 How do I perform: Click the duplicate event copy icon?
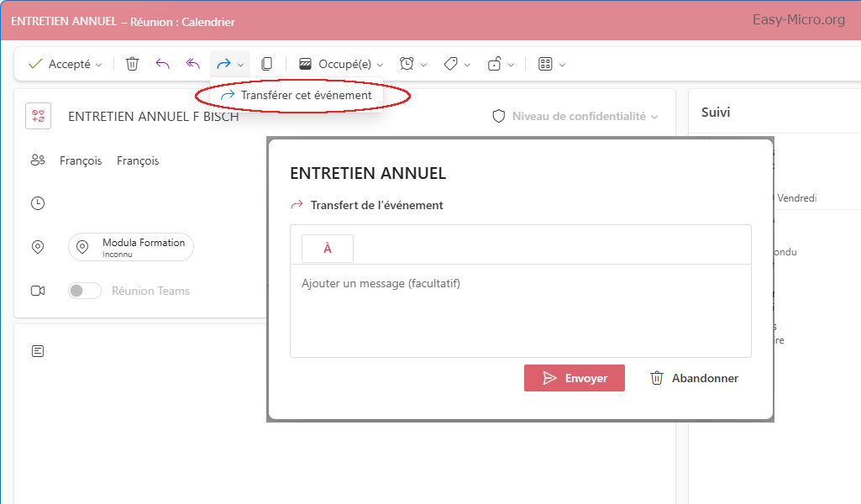pos(266,64)
